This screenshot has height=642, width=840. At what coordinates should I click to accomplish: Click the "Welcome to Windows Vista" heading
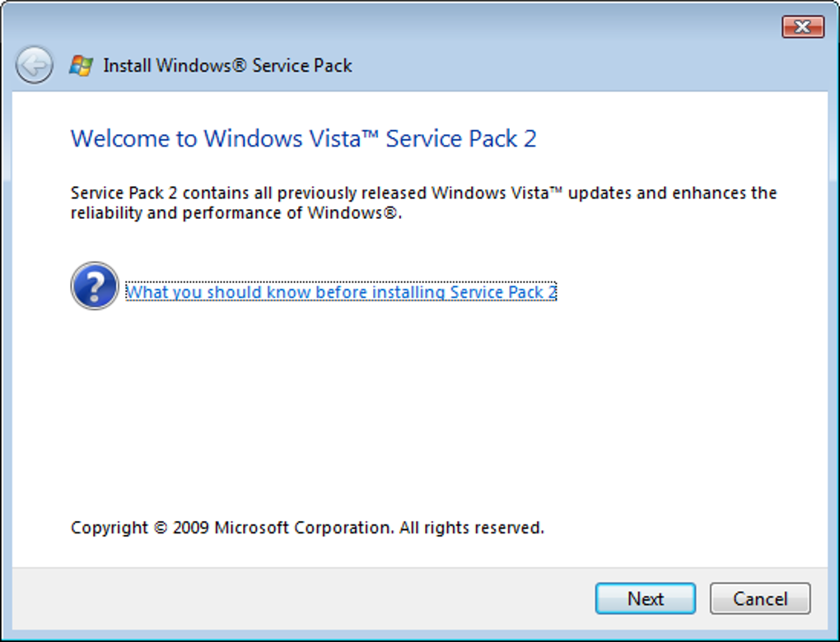click(303, 138)
